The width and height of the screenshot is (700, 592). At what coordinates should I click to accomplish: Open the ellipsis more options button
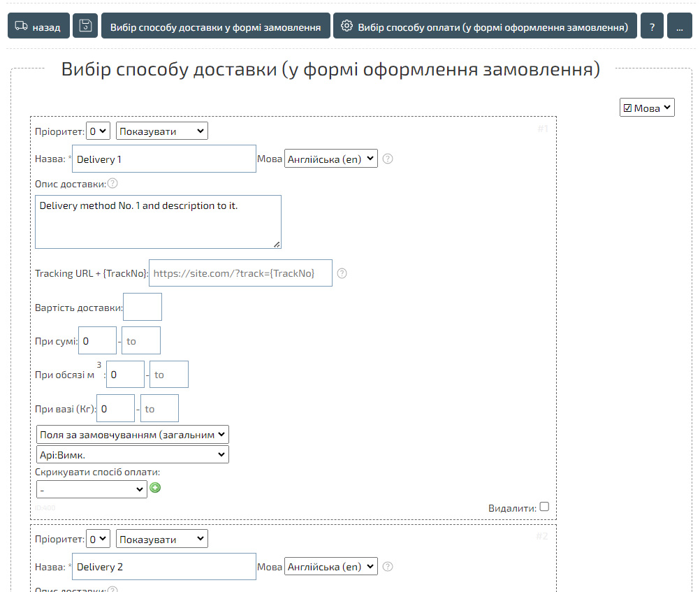pyautogui.click(x=679, y=27)
